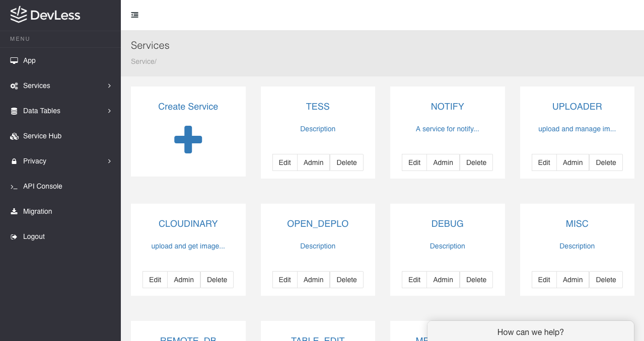This screenshot has height=341, width=644.
Task: Click the API Console terminal icon
Action: [14, 186]
